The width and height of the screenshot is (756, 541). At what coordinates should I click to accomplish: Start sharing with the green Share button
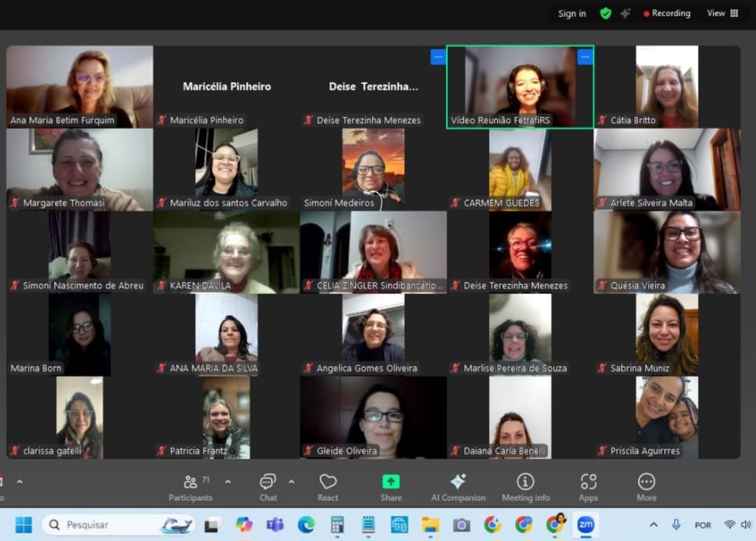(391, 487)
